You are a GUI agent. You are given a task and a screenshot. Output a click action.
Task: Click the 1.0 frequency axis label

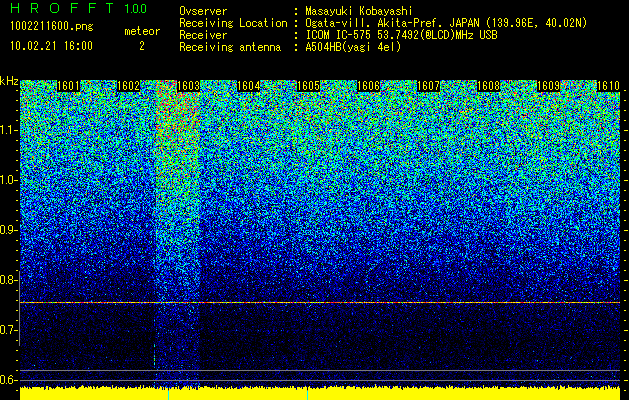pyautogui.click(x=9, y=180)
